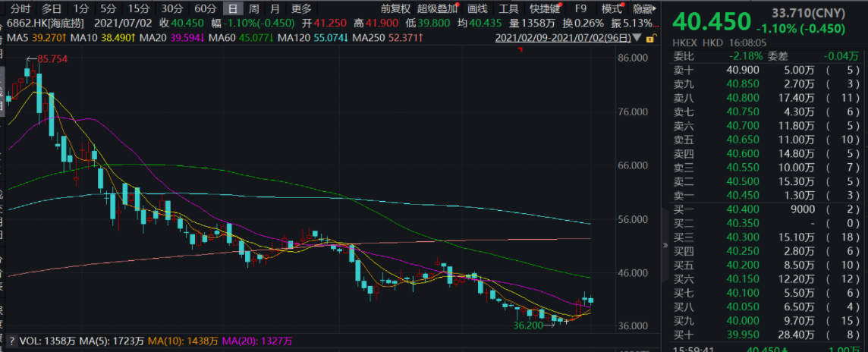
Task: Open 超级叠加 overlay menu
Action: point(437,9)
